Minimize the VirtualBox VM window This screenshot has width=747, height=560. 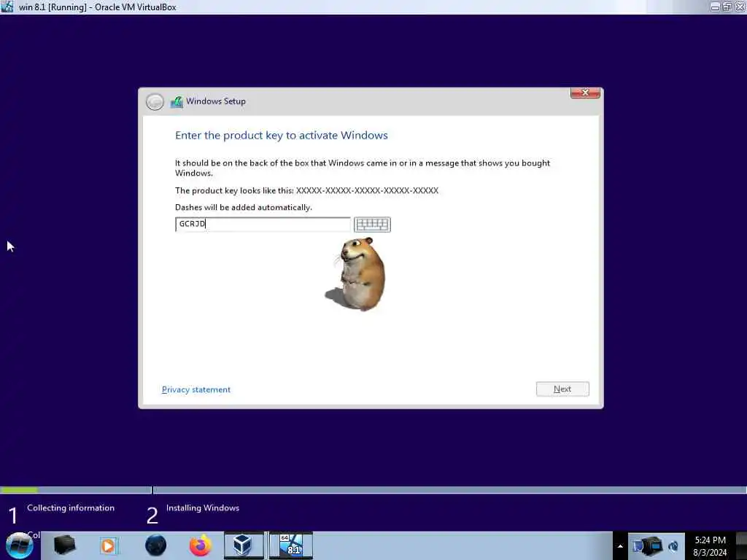pyautogui.click(x=715, y=7)
